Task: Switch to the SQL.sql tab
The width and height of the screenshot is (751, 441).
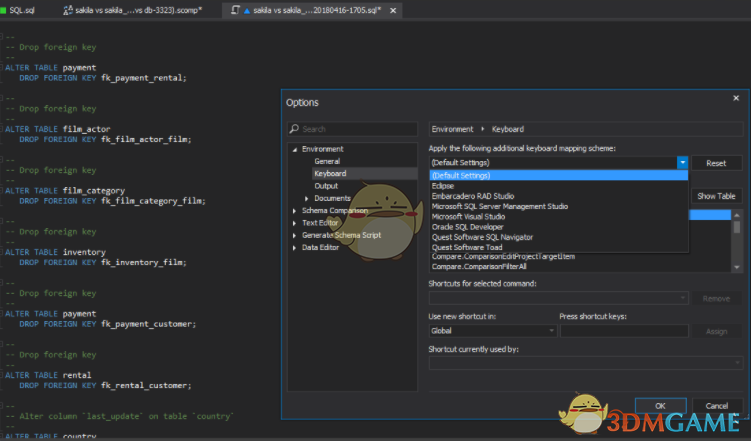Action: (22, 9)
